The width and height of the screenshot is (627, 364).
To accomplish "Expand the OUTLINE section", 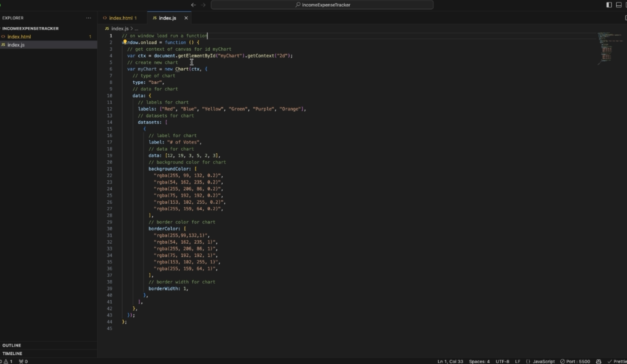I will [12, 345].
